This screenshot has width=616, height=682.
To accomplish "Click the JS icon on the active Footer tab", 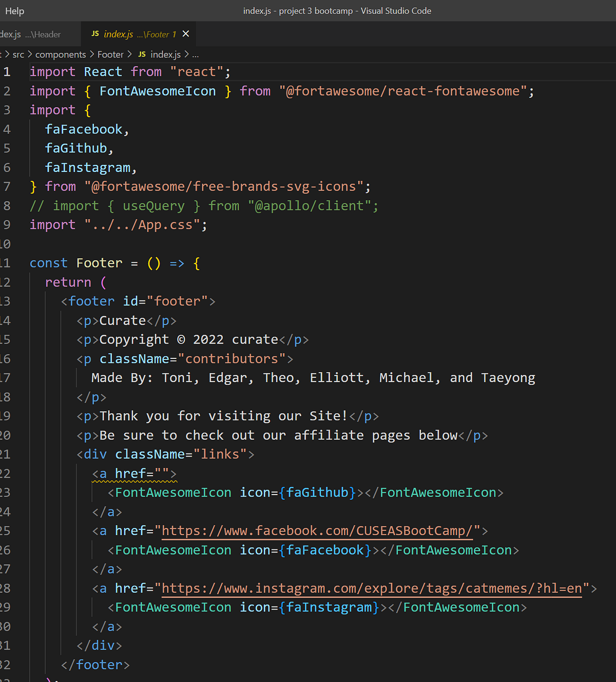I will [95, 34].
